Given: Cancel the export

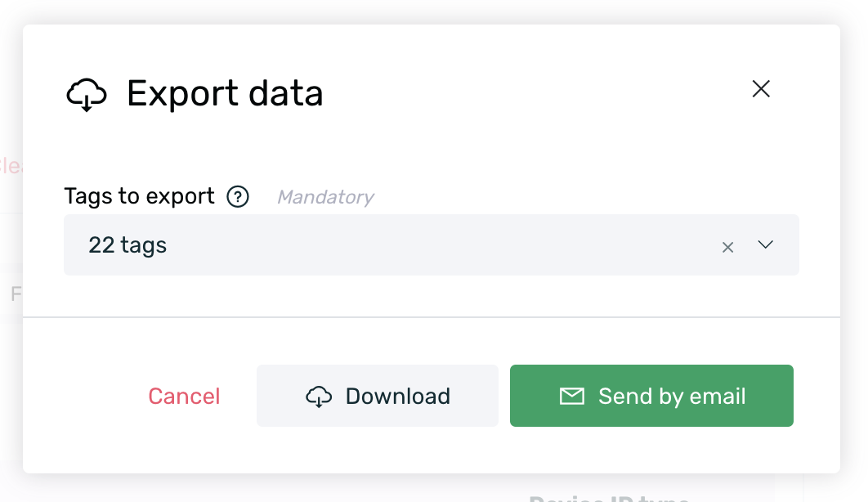Looking at the screenshot, I should (184, 397).
